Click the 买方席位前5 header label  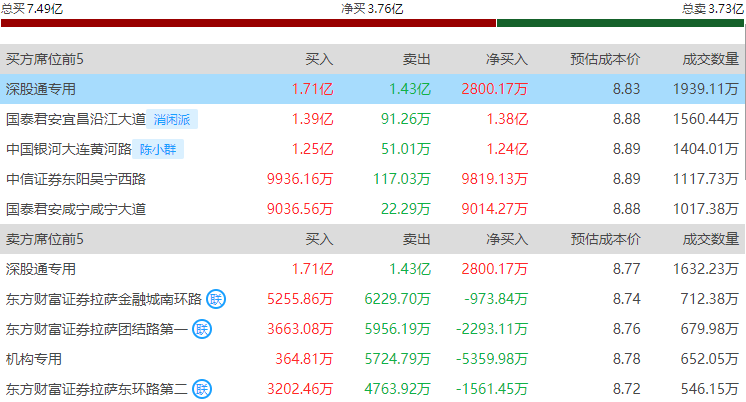point(45,59)
